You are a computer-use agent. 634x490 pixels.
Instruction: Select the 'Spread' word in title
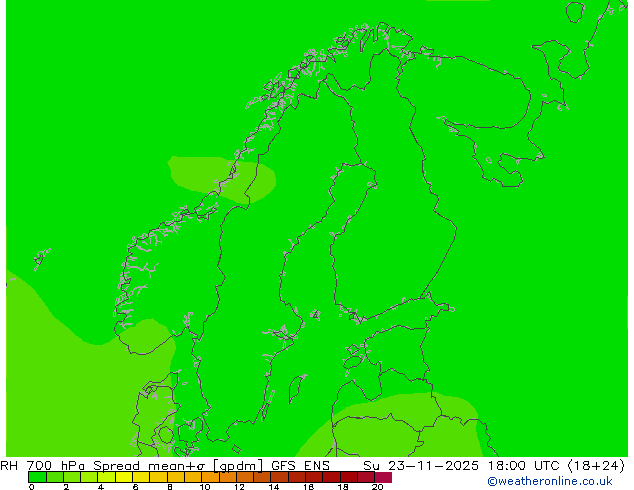coord(116,466)
